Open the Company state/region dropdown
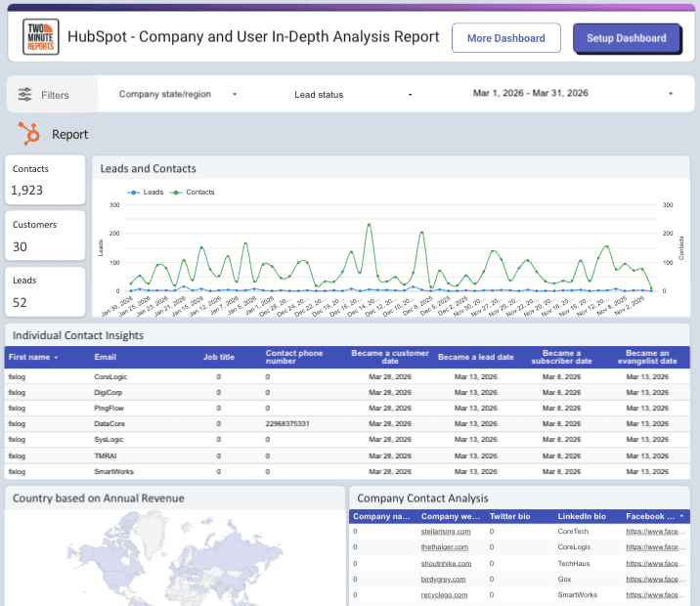Viewport: 700px width, 606px height. pyautogui.click(x=178, y=94)
